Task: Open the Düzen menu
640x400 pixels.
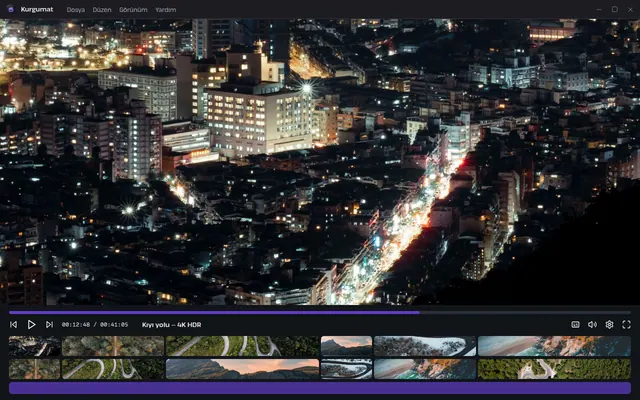Action: (x=102, y=10)
